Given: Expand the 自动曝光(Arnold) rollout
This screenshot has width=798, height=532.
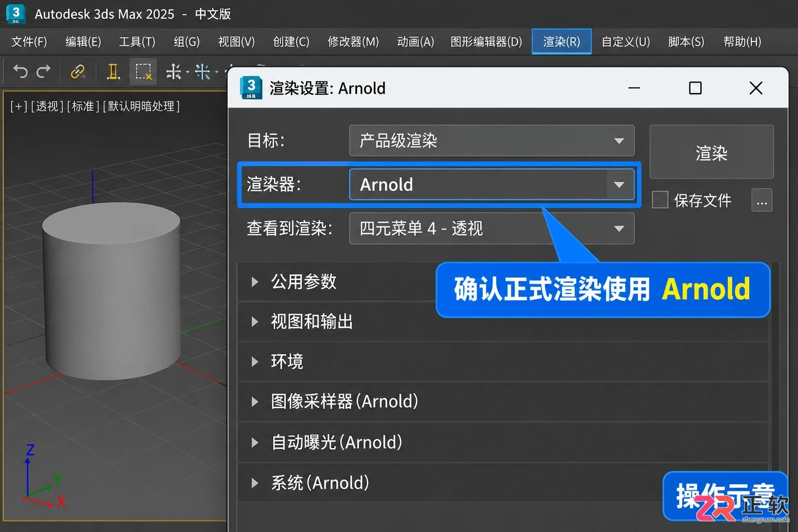Looking at the screenshot, I should tap(503, 442).
